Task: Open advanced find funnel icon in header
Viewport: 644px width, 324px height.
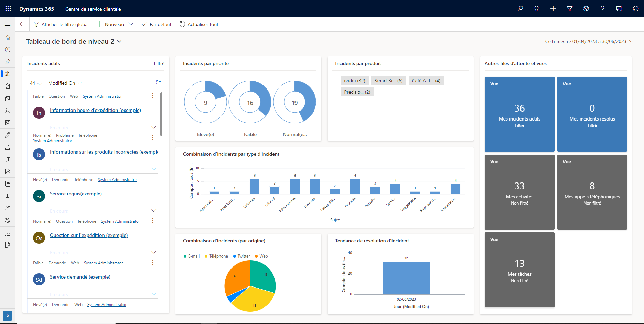Action: [x=570, y=9]
